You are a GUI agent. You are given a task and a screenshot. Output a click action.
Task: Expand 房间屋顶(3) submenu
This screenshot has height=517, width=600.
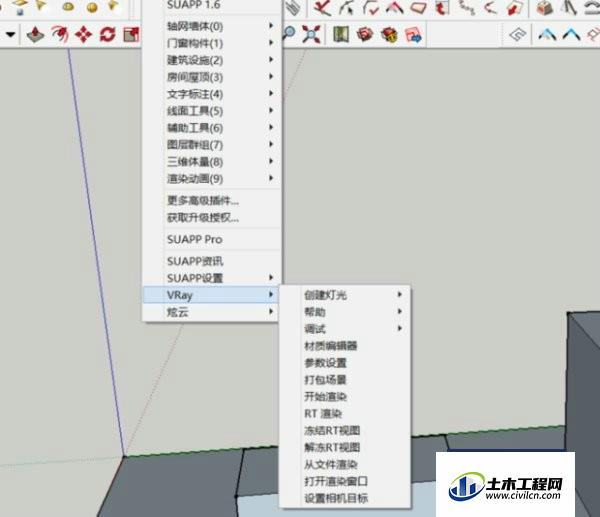coord(212,77)
